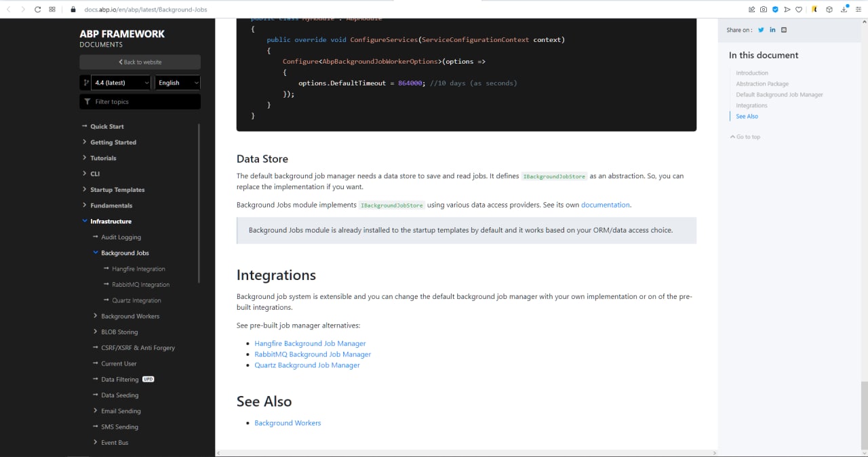Viewport: 868px width, 457px height.
Task: Click the send arrow flow icon
Action: point(787,9)
